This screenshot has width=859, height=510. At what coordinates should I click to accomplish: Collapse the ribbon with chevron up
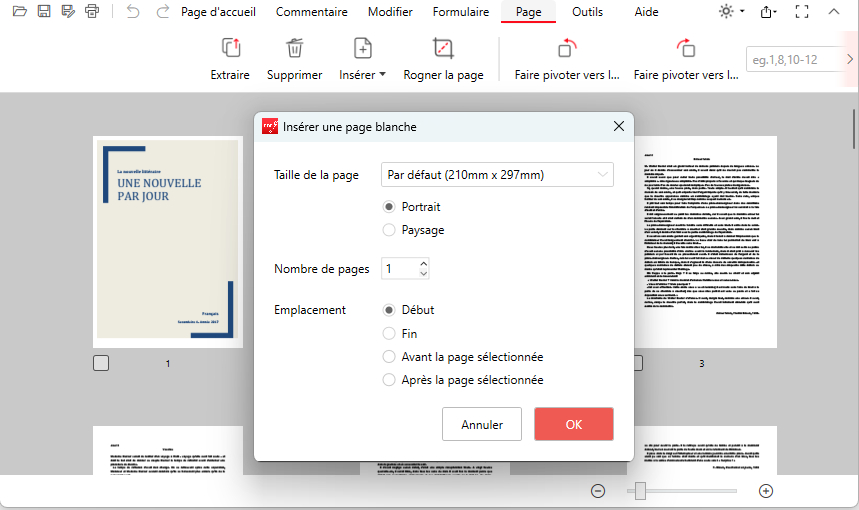(x=833, y=11)
